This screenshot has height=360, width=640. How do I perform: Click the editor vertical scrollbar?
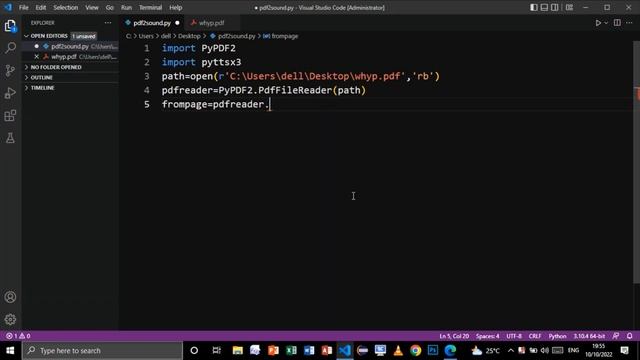click(636, 162)
